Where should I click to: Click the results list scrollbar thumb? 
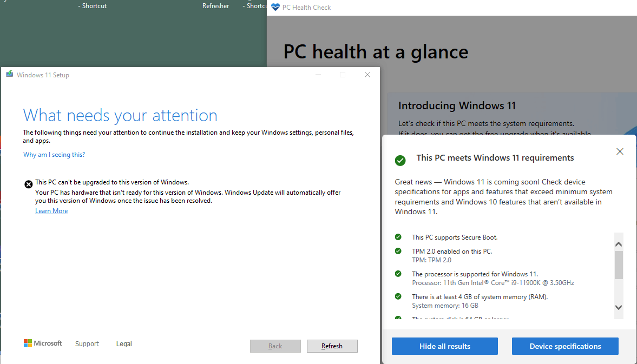618,265
